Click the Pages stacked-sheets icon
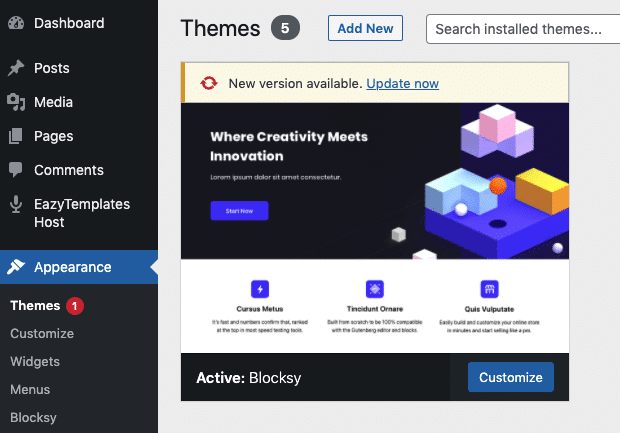Screen dimensions: 620x433 pyautogui.click(x=15, y=136)
